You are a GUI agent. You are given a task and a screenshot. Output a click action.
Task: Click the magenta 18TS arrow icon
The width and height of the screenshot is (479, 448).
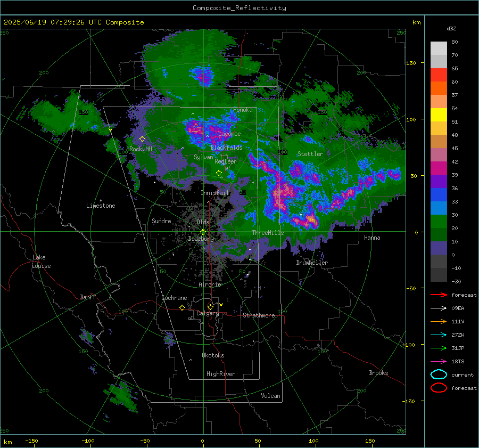(x=439, y=362)
